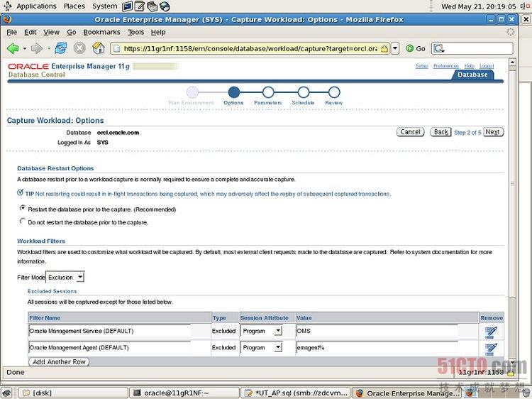
Task: Open the Bookmarks menu
Action: coord(101,32)
